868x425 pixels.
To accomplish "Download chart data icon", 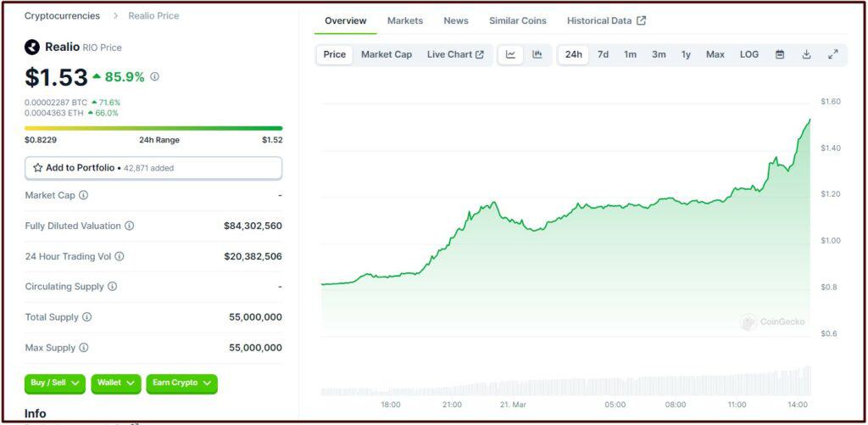I will [x=807, y=54].
